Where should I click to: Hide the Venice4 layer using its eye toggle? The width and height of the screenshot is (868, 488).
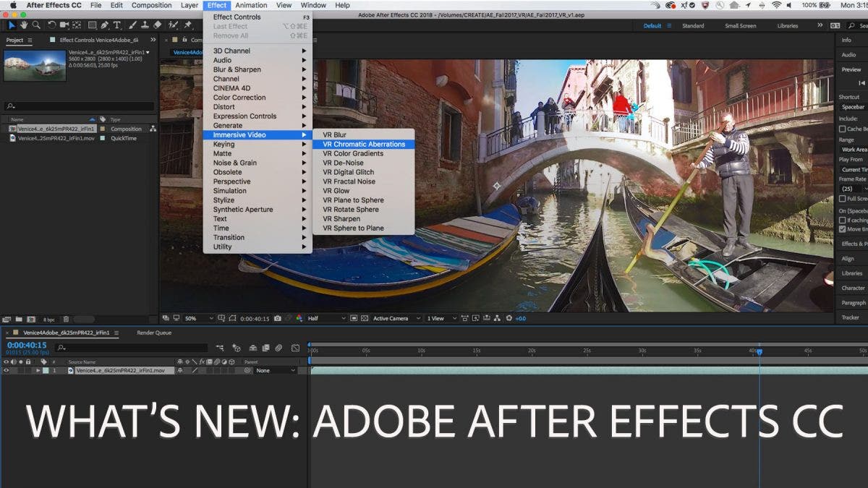7,369
